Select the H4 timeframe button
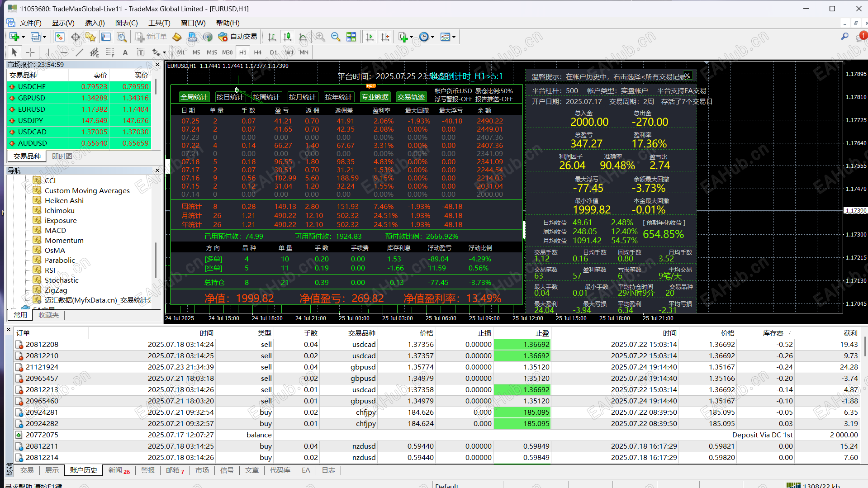868x488 pixels. click(258, 52)
